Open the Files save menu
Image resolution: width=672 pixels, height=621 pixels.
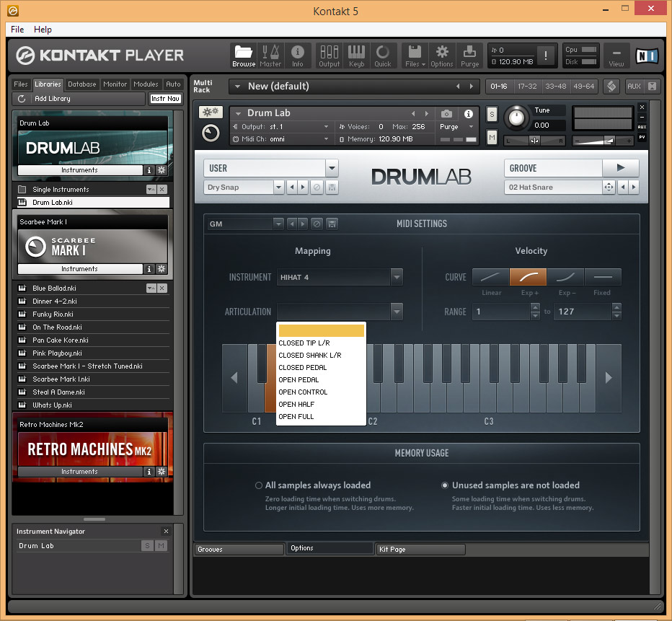point(415,56)
